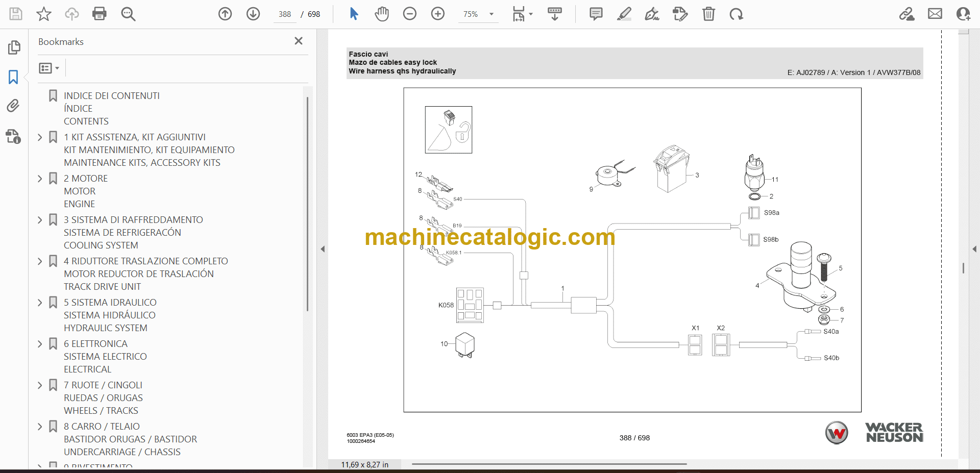Collapse the left navigation pane arrow

pyautogui.click(x=323, y=249)
